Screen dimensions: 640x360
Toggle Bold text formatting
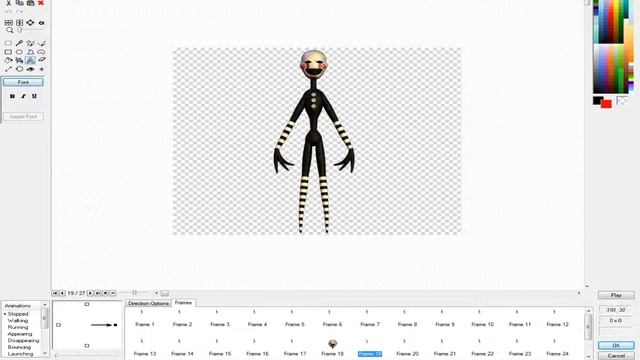point(12,96)
